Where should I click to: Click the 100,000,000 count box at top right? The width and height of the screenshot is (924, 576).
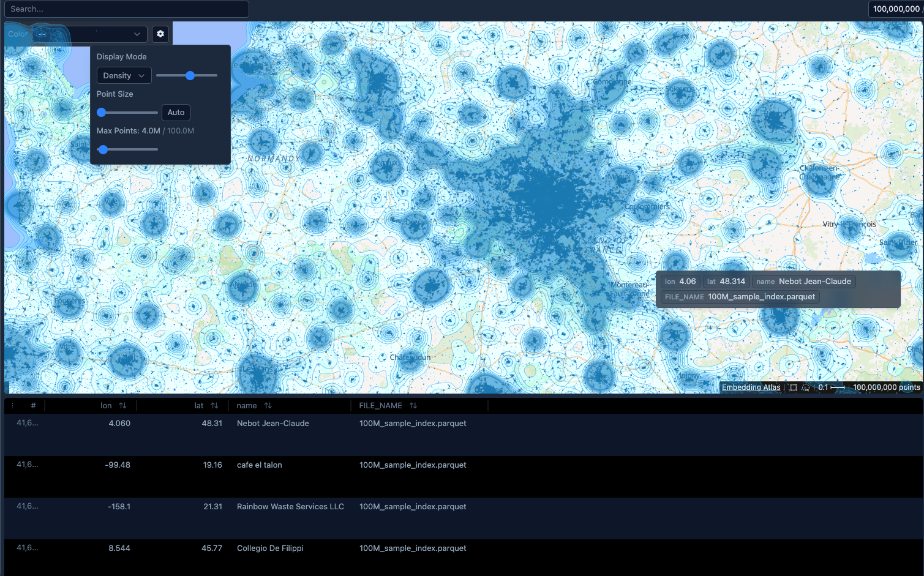pos(896,9)
